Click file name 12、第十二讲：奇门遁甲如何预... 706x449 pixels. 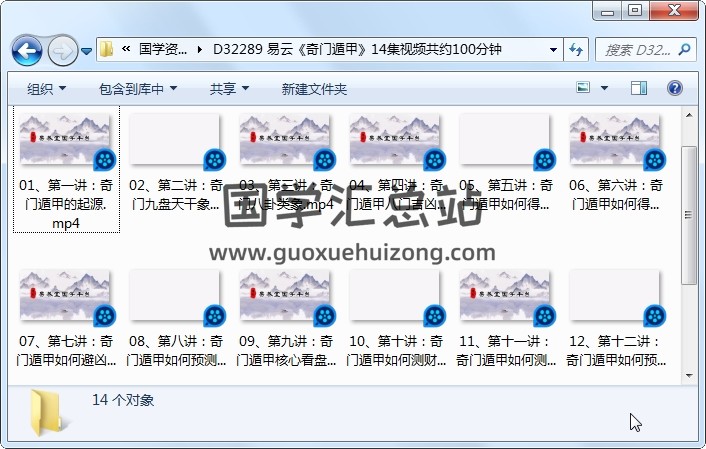click(x=616, y=350)
